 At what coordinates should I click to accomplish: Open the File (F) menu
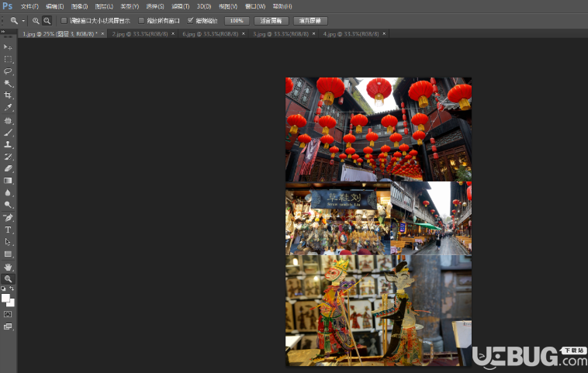click(29, 6)
